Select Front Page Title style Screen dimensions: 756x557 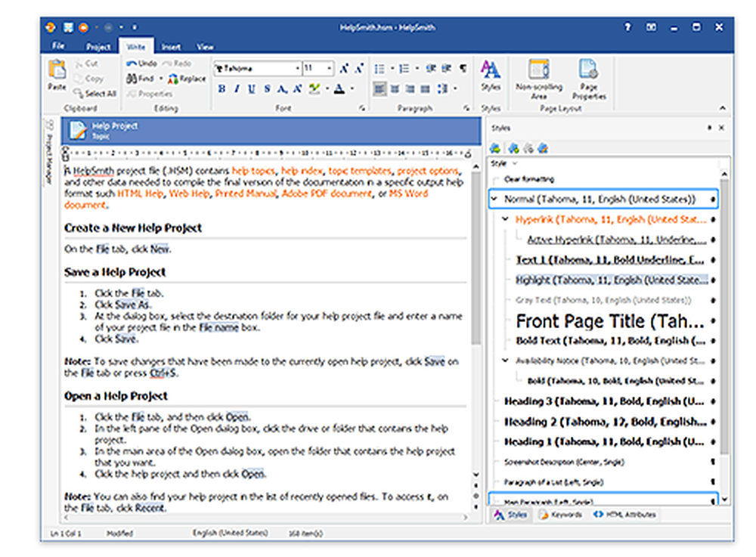(609, 321)
